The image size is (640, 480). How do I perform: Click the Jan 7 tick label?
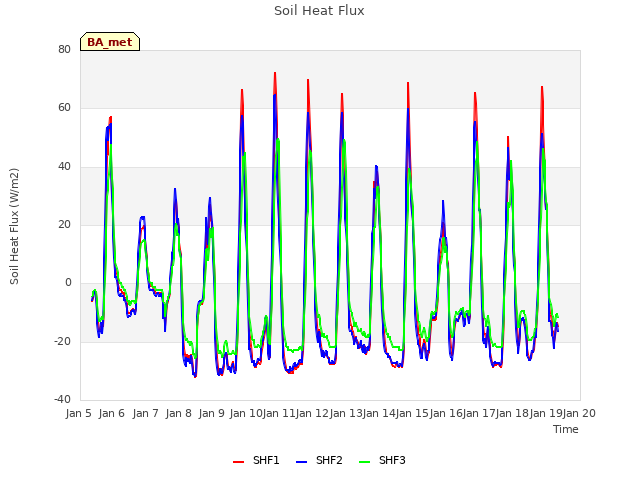pos(145,413)
